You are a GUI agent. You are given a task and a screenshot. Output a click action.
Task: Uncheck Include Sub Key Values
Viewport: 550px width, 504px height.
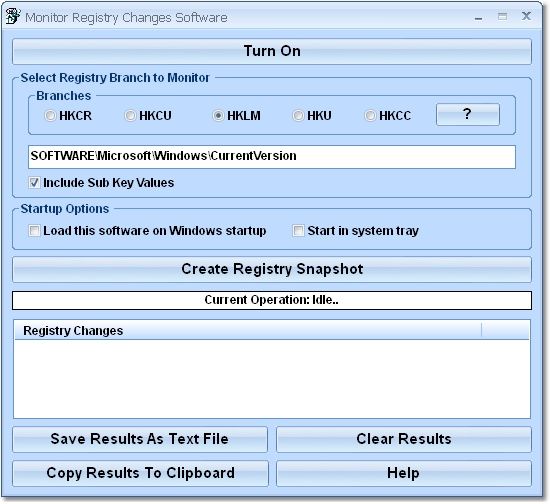pyautogui.click(x=34, y=182)
